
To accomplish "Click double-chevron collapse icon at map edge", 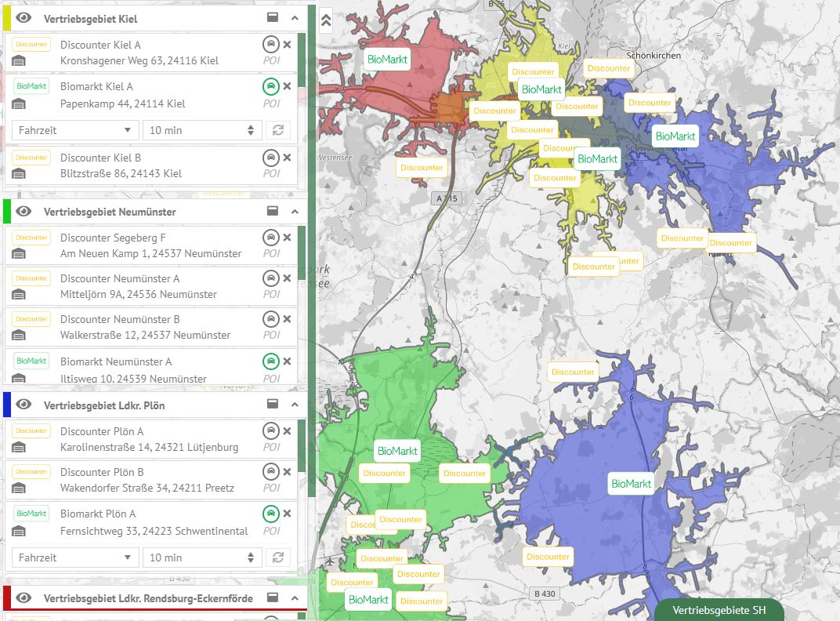I will click(326, 20).
